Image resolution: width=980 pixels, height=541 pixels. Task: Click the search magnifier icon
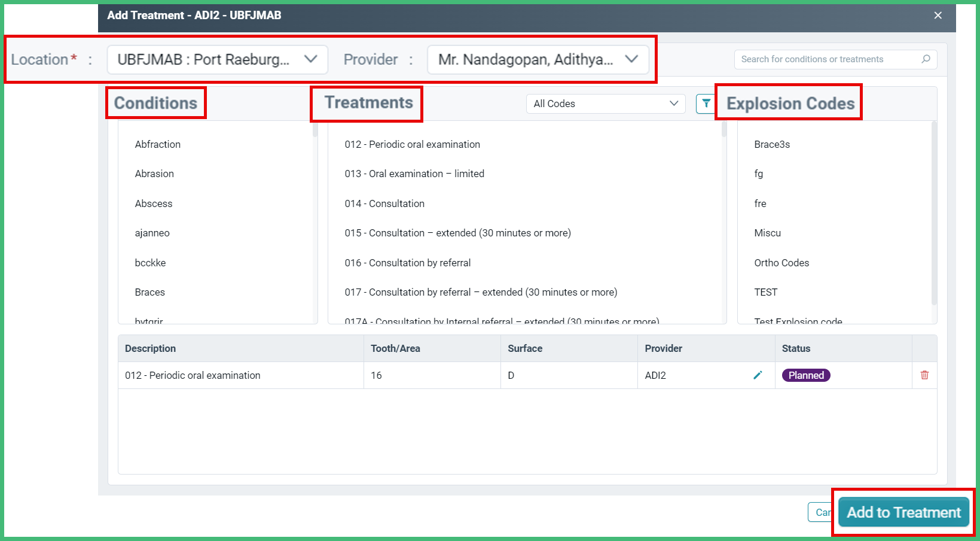(x=926, y=59)
